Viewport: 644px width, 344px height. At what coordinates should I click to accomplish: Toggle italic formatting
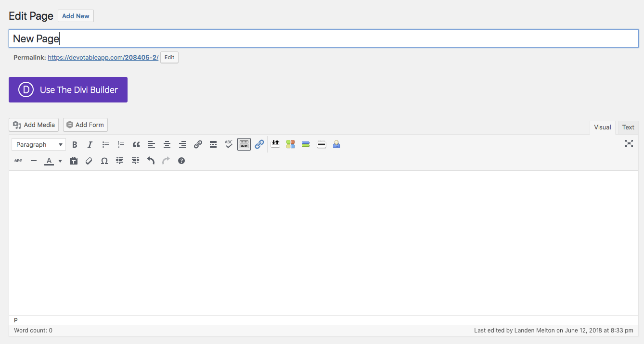click(x=90, y=144)
